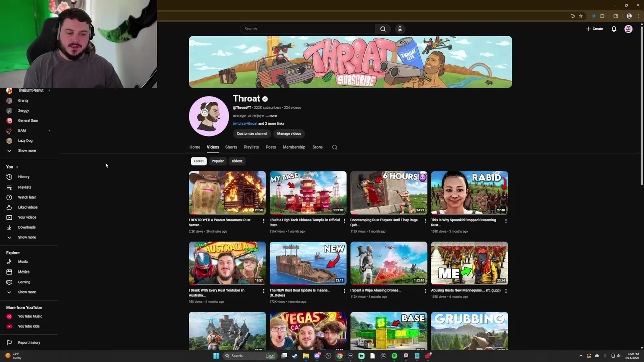This screenshot has width=644, height=362.
Task: Open the You section chevron
Action: (17, 167)
